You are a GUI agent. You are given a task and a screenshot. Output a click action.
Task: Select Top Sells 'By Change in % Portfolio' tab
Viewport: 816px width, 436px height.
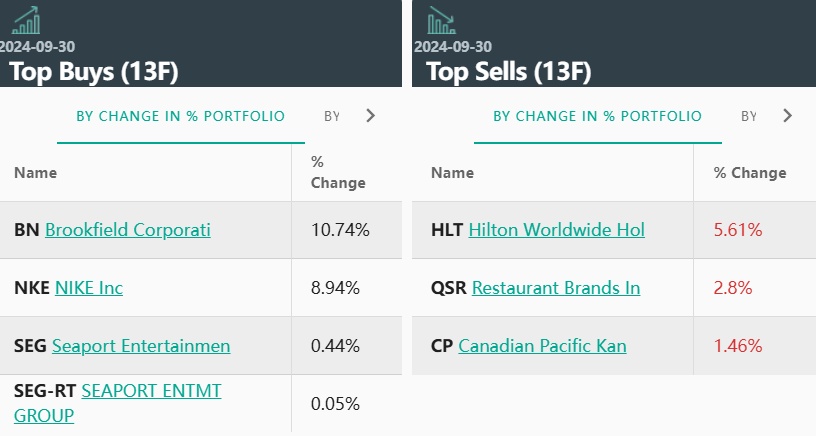click(597, 116)
